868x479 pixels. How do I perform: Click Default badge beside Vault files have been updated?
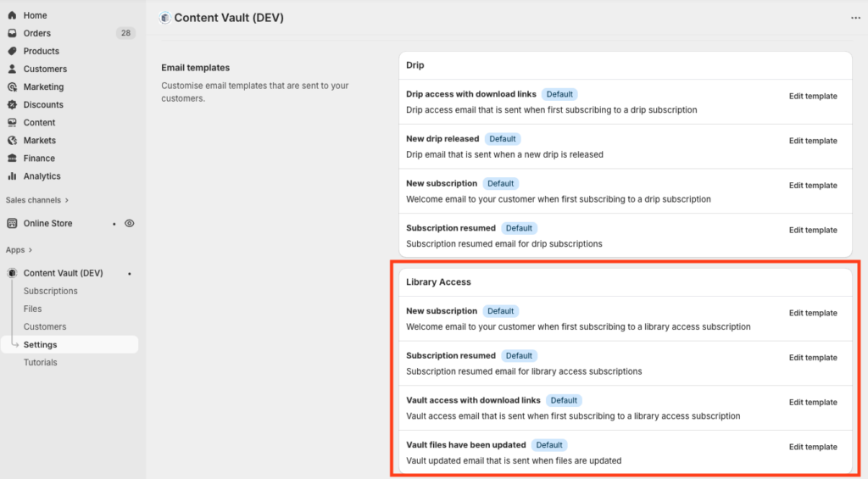pos(549,445)
